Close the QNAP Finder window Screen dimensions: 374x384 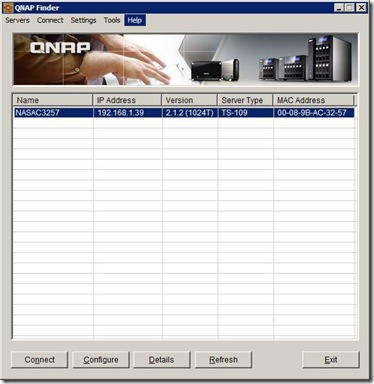click(361, 8)
